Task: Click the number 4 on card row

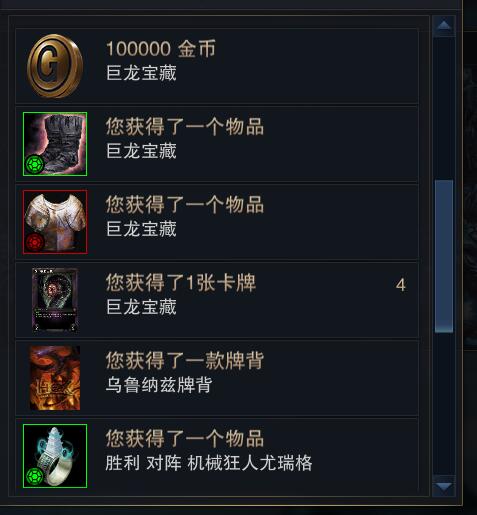Action: [401, 285]
